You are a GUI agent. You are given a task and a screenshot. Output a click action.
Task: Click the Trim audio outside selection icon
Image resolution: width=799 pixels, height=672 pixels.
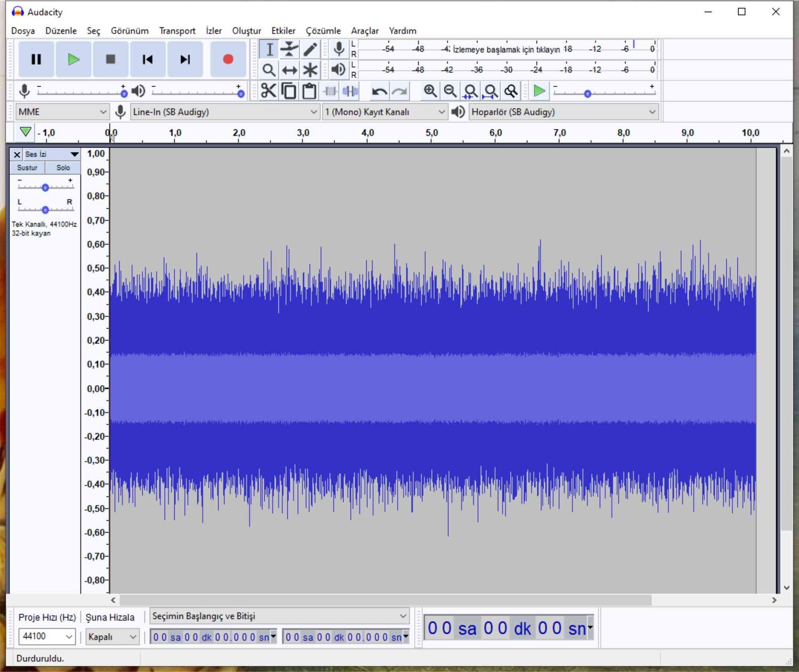(x=330, y=91)
